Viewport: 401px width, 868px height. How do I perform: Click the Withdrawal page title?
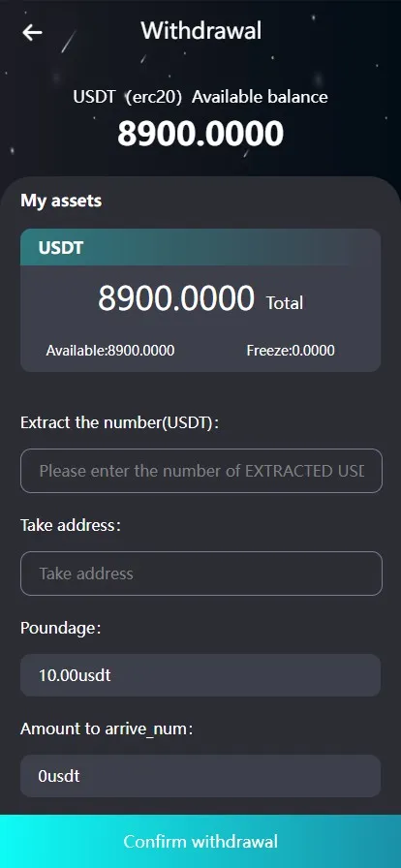[201, 30]
